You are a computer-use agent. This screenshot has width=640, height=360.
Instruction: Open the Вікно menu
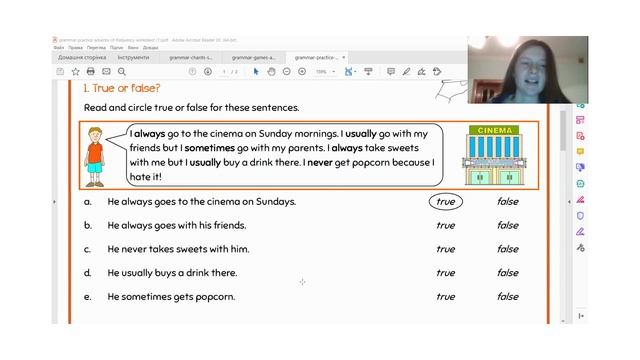coord(133,48)
